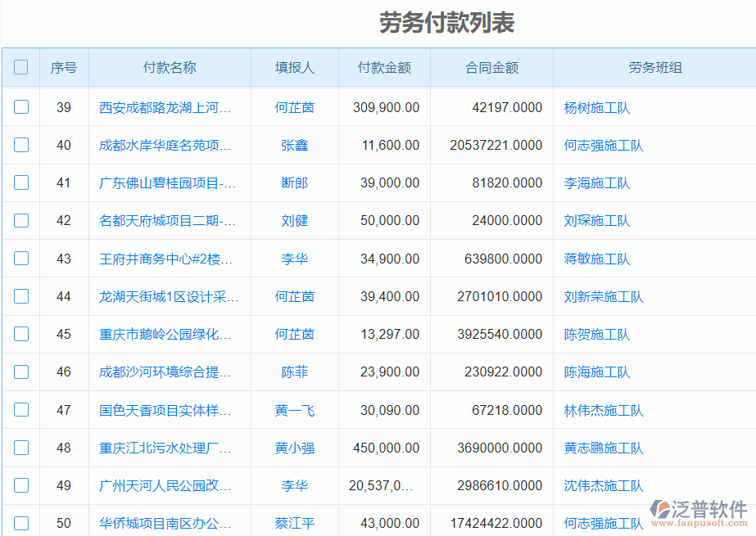Click the 填报人 column header

pyautogui.click(x=294, y=68)
